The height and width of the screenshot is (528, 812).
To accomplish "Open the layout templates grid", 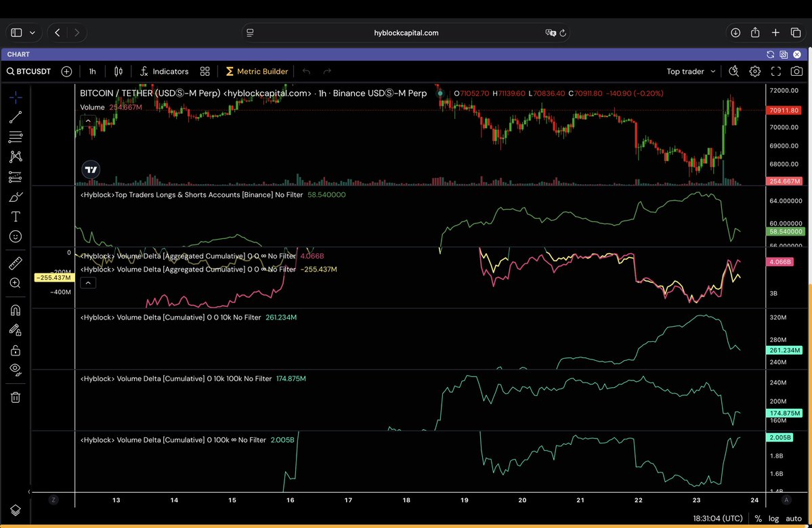I will pos(205,72).
